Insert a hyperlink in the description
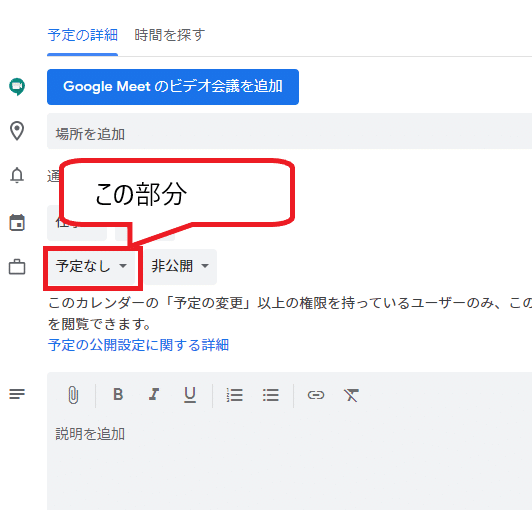Screen dimensions: 532x510 click(316, 395)
